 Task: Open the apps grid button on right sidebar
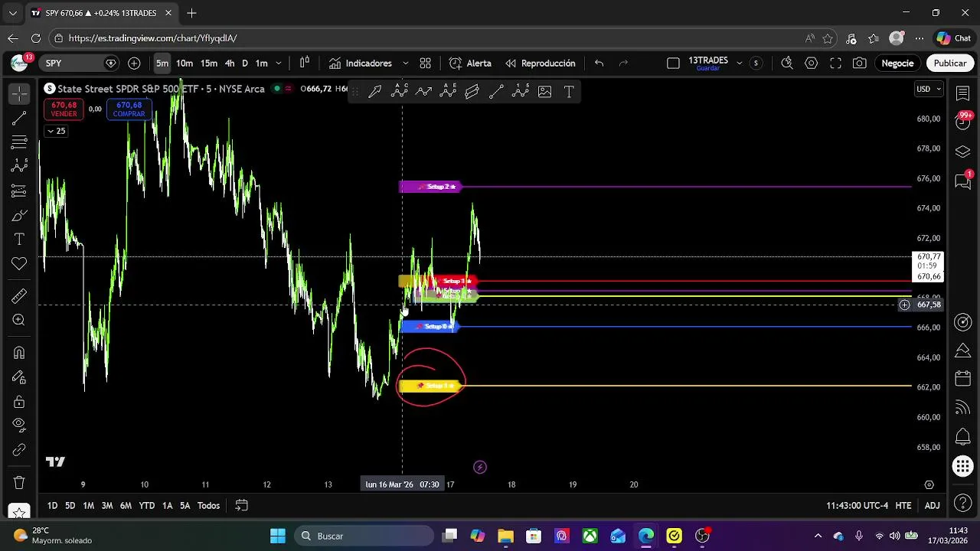coord(963,466)
